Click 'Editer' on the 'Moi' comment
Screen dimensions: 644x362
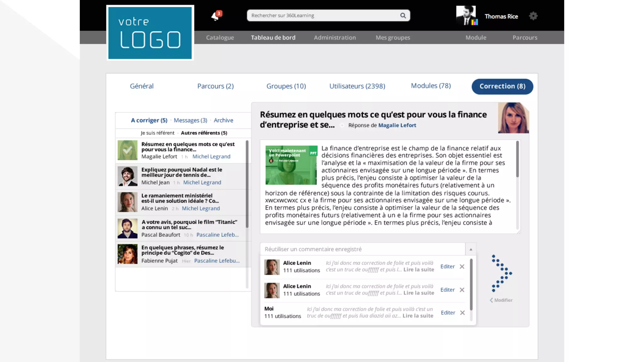tap(448, 313)
